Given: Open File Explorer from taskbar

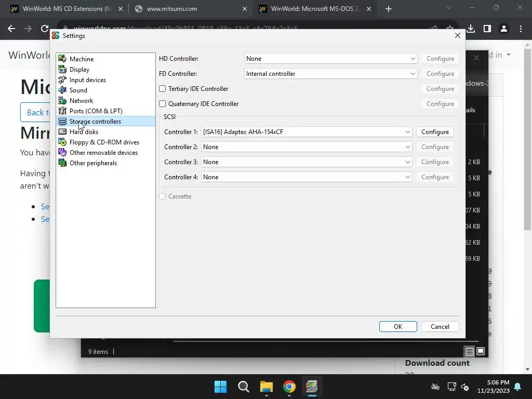Looking at the screenshot, I should [267, 387].
